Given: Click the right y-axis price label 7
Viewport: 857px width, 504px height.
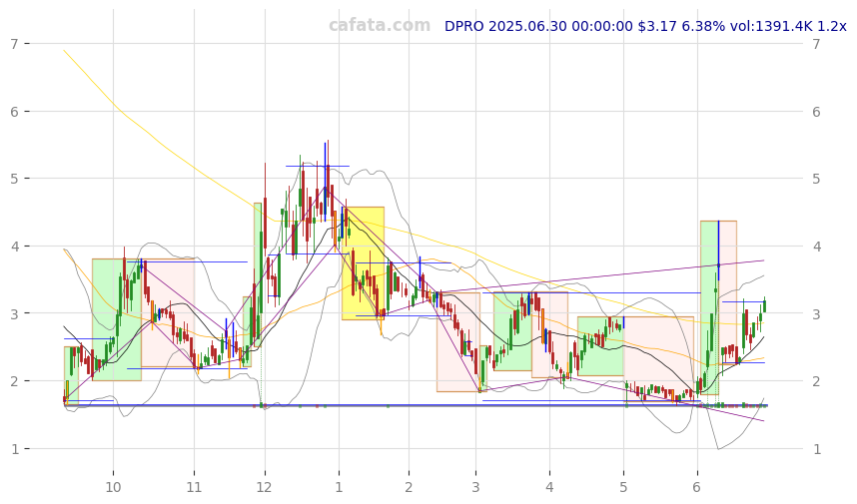Looking at the screenshot, I should 816,44.
